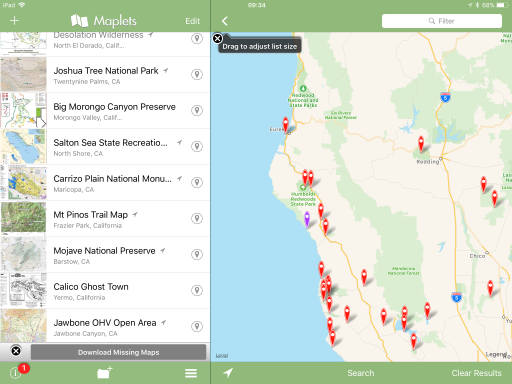The height and width of the screenshot is (384, 512).
Task: Close the Download Missing Maps banner
Action: pos(16,351)
